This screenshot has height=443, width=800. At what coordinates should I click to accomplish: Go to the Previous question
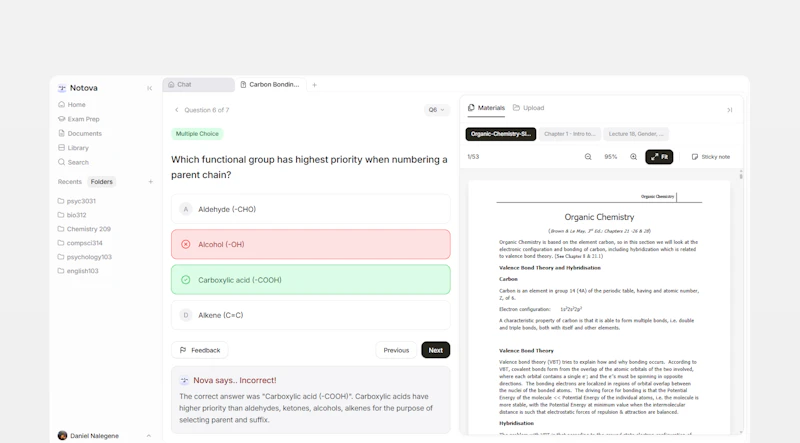pos(396,350)
